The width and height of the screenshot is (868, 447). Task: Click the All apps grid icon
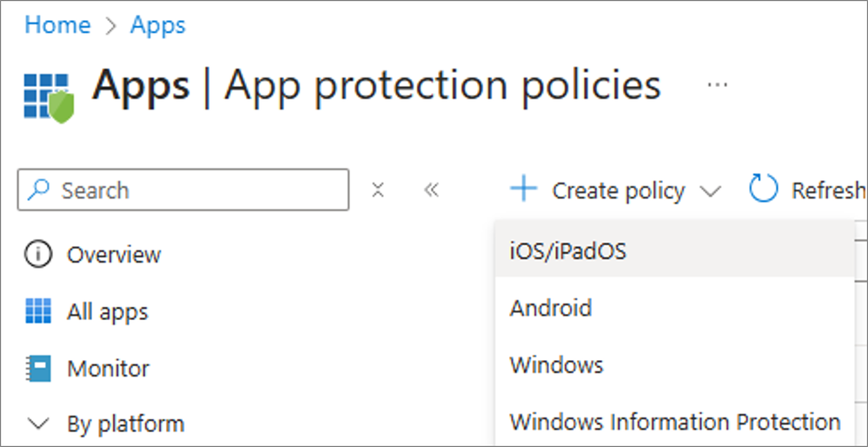click(38, 311)
